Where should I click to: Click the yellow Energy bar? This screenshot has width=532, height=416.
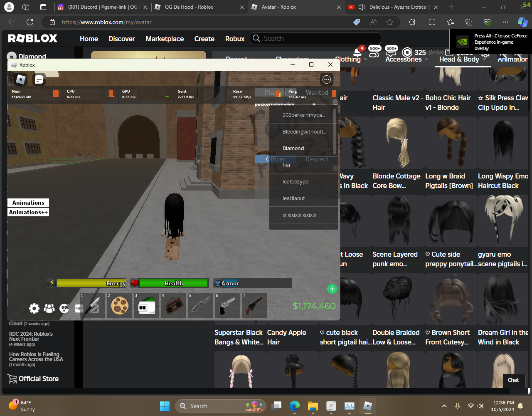click(x=91, y=283)
